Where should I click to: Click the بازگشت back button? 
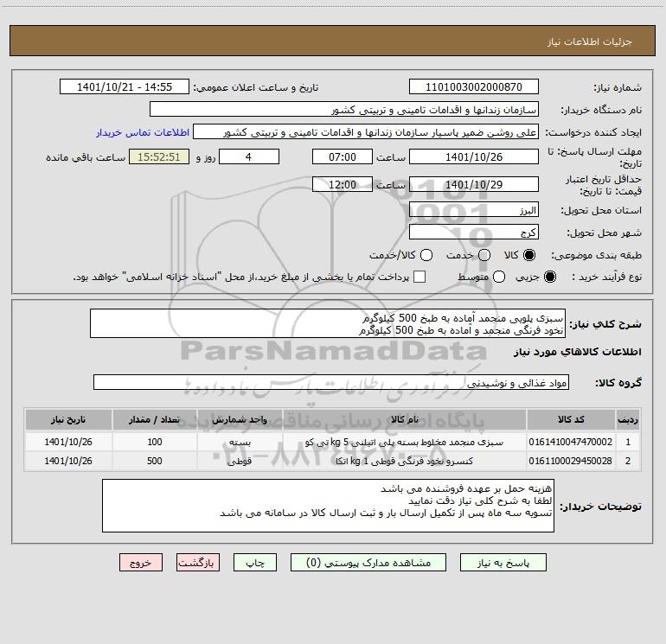198,563
